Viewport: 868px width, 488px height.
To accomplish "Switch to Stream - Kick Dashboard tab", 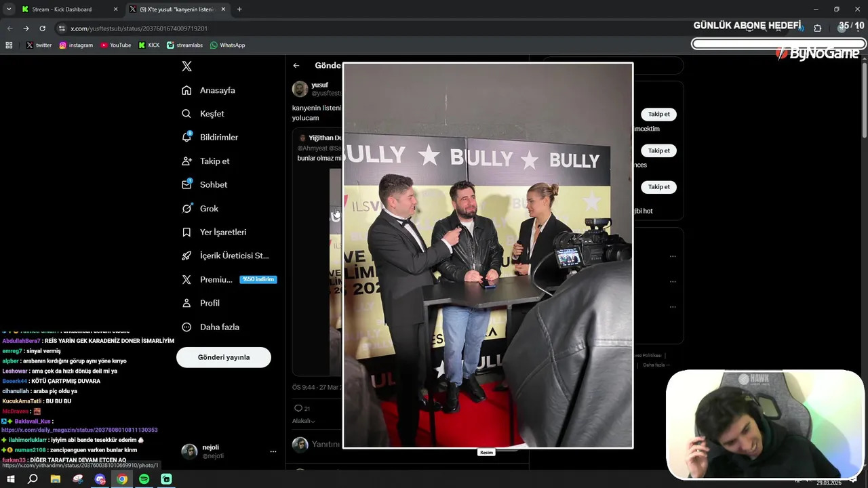I will pos(68,9).
